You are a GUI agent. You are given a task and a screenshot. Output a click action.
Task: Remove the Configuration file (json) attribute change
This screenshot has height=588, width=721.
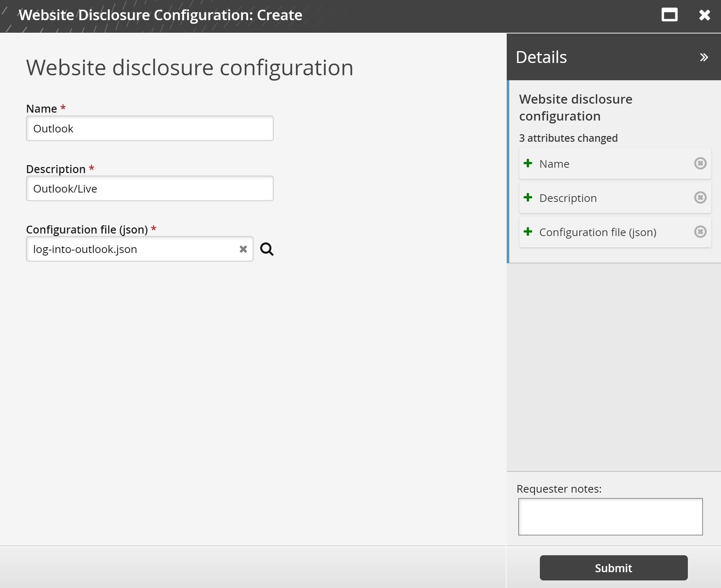click(x=700, y=232)
